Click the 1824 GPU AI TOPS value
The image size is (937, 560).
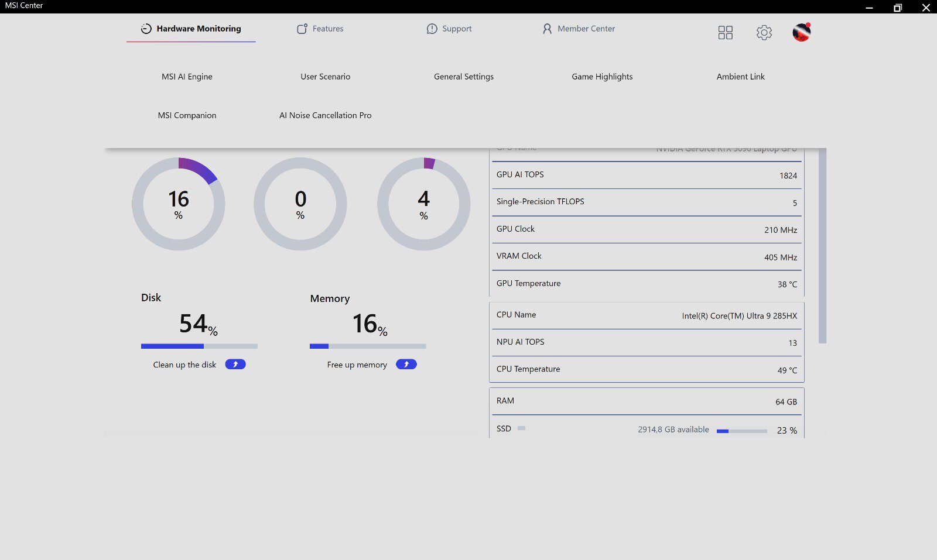pos(788,176)
